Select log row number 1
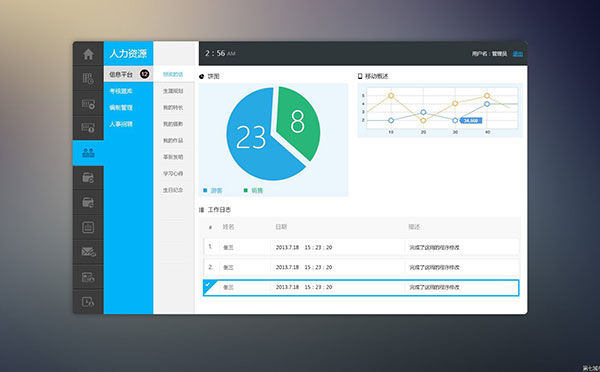Image resolution: width=600 pixels, height=372 pixels. tap(361, 247)
